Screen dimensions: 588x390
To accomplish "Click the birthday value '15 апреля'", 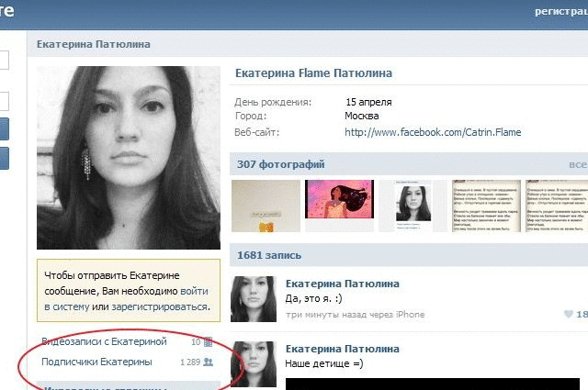I will point(368,102).
